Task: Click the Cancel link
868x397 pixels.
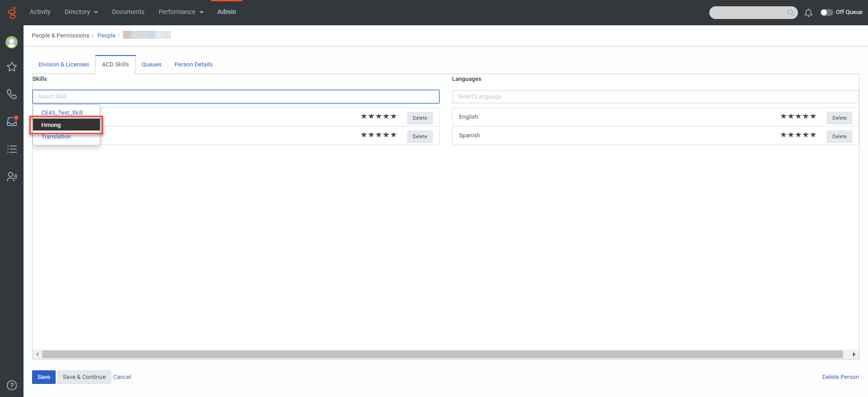Action: (122, 377)
